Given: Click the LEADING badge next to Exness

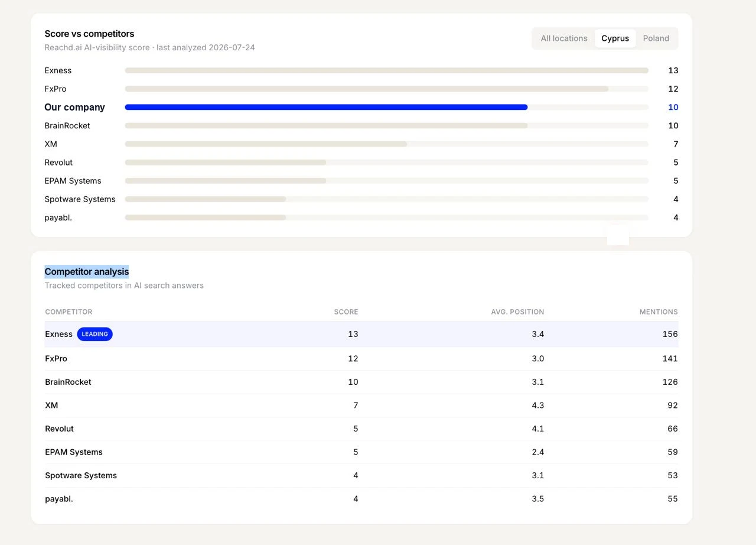Looking at the screenshot, I should [94, 334].
